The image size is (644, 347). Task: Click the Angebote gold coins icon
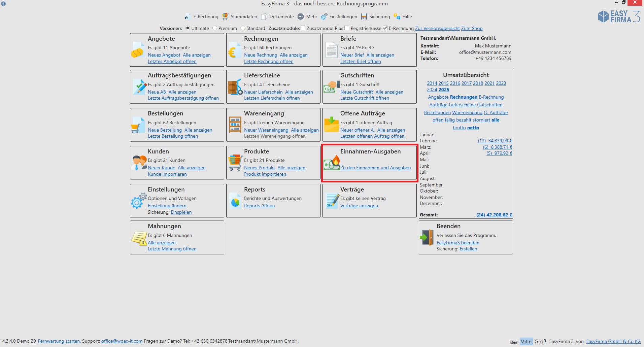138,51
